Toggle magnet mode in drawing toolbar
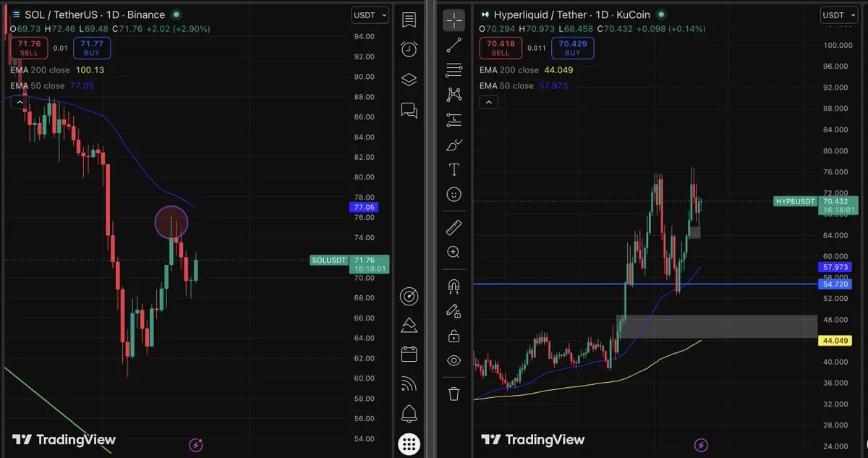Image resolution: width=868 pixels, height=458 pixels. pyautogui.click(x=454, y=287)
